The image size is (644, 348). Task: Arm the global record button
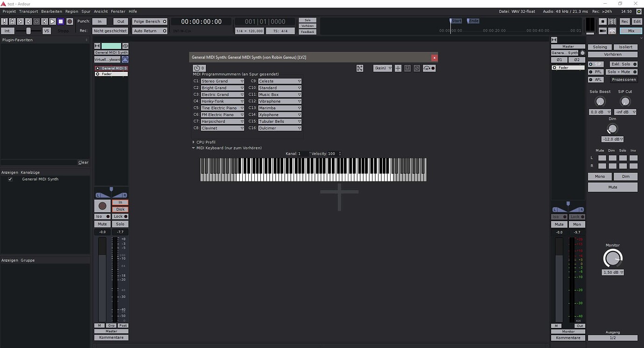(70, 21)
